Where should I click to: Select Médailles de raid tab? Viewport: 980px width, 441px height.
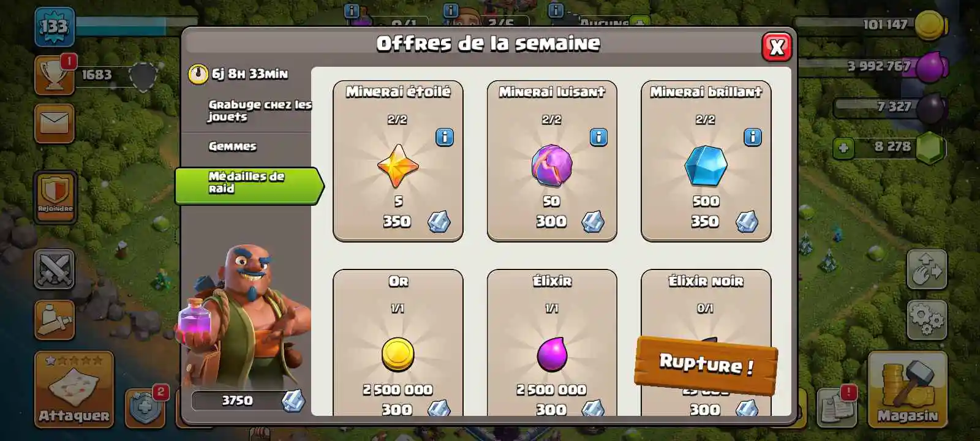click(248, 185)
